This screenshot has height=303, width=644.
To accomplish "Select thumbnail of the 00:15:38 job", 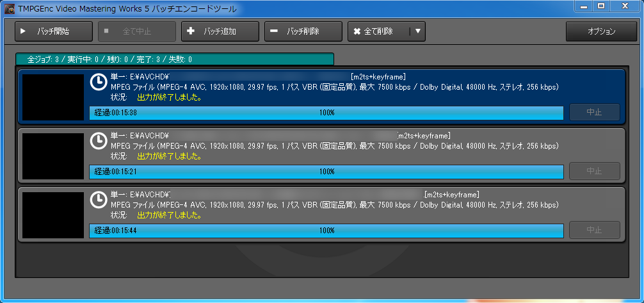I will point(53,97).
